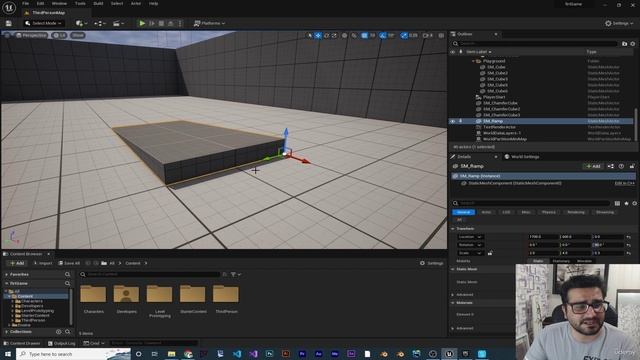
Task: Open the Actor menu
Action: [136, 4]
